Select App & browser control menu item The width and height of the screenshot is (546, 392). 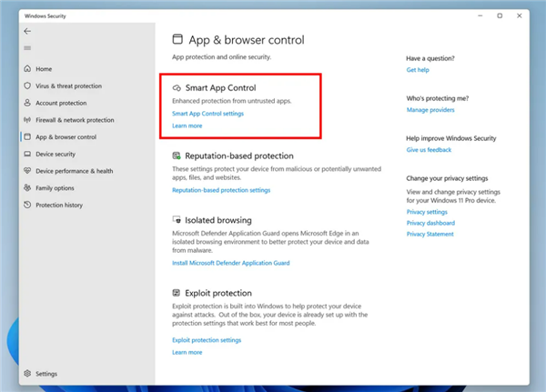tap(65, 137)
